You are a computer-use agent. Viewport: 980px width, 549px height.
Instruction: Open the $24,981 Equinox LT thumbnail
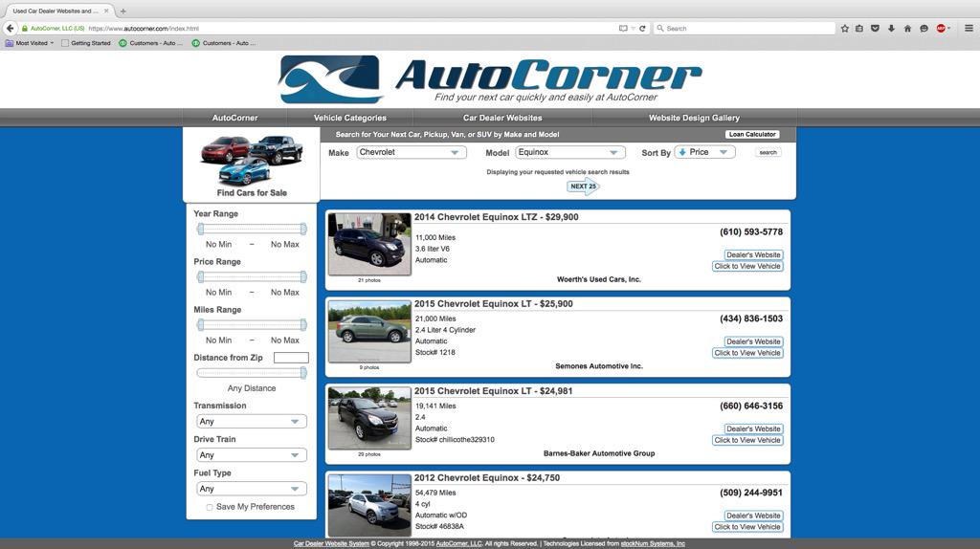pyautogui.click(x=369, y=419)
